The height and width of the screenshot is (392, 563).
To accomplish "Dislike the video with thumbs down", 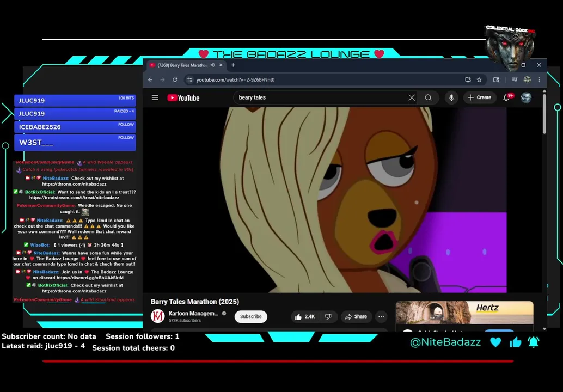I will [328, 317].
